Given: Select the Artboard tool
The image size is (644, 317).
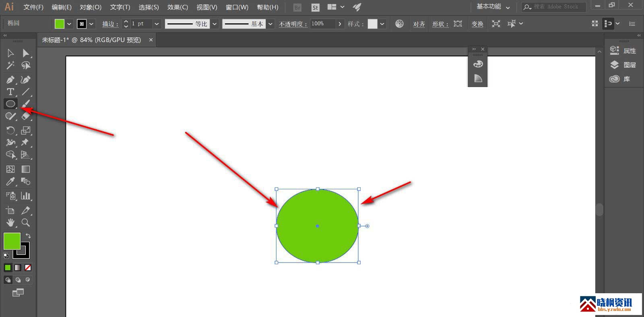Looking at the screenshot, I should coord(10,210).
